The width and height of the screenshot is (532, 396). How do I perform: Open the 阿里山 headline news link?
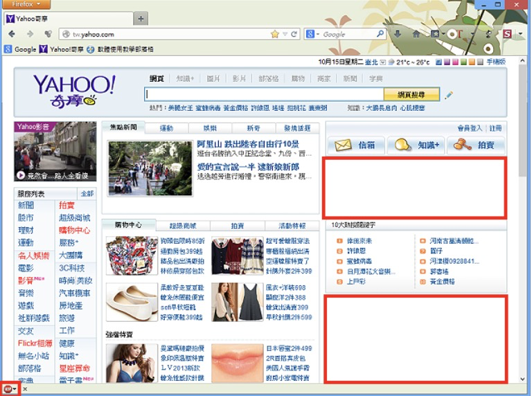(x=248, y=144)
